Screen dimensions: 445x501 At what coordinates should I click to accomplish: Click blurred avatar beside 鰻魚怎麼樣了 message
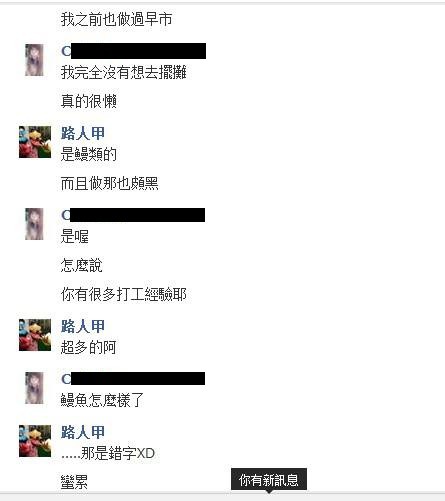(x=34, y=388)
